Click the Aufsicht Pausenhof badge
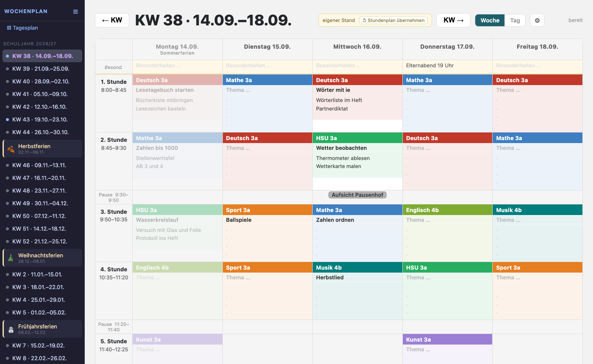 tap(357, 195)
